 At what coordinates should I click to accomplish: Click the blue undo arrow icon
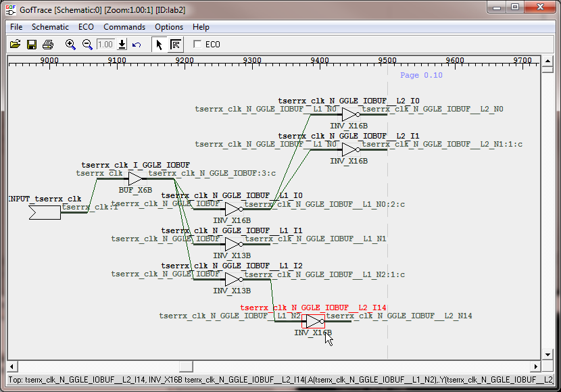pos(137,45)
